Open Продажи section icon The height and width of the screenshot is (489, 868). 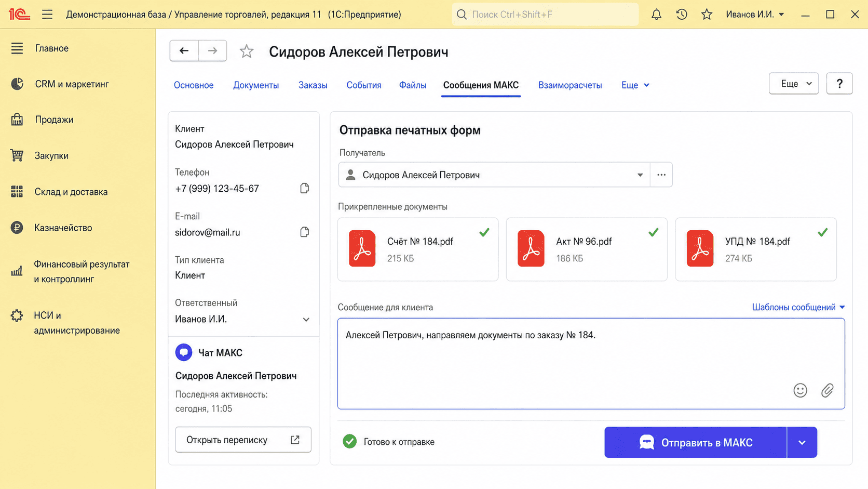coord(17,120)
